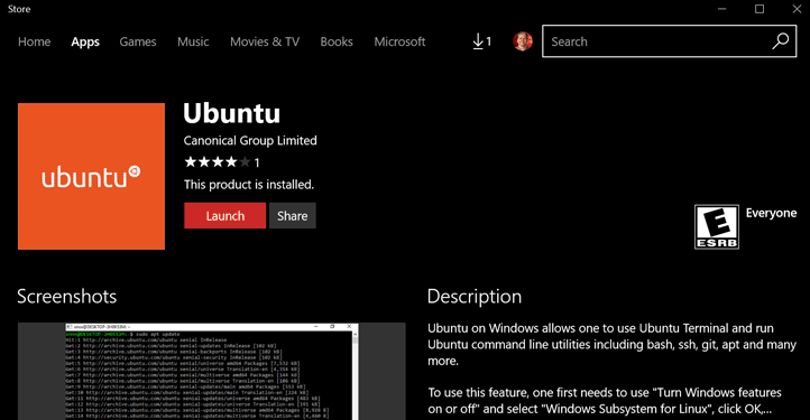
Task: Switch to the Games tab
Action: pyautogui.click(x=137, y=42)
